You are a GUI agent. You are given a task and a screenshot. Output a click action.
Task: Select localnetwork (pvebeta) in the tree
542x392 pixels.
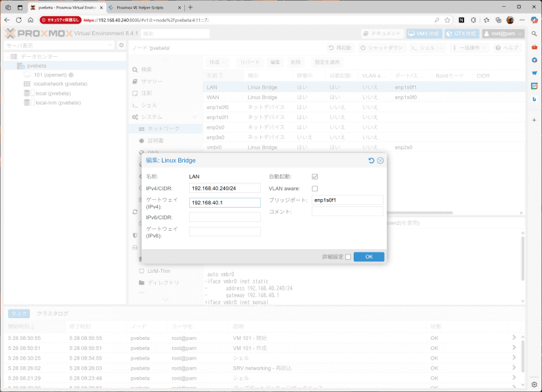pos(60,84)
